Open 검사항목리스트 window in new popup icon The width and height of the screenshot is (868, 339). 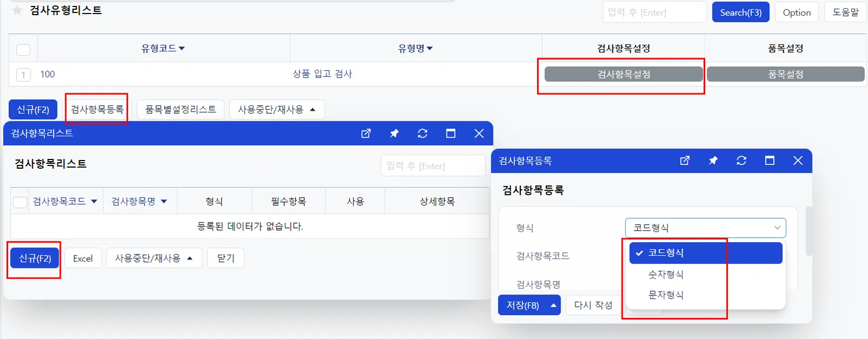(366, 133)
